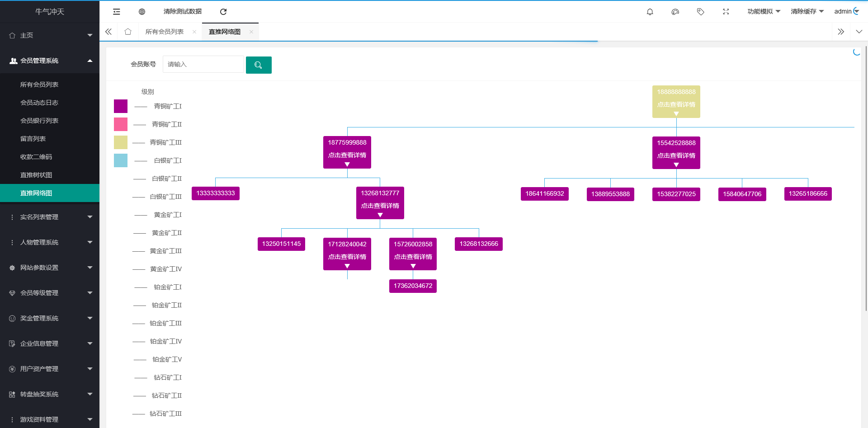This screenshot has height=428, width=868.
Task: View details of node 15542528888
Action: tap(676, 155)
